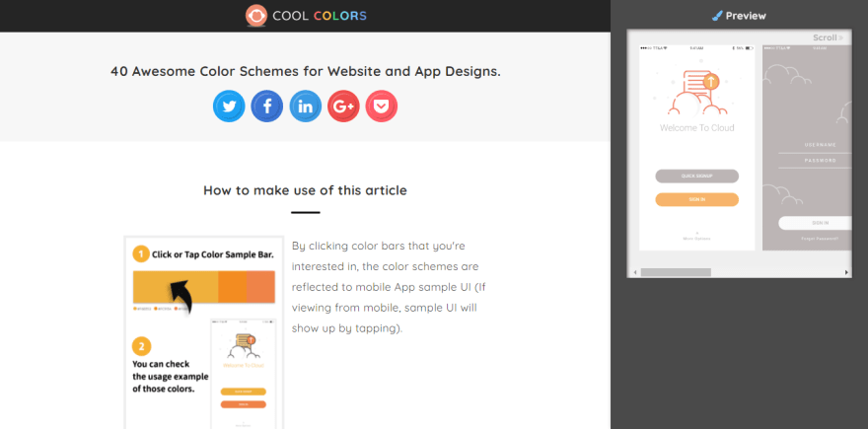Image resolution: width=868 pixels, height=429 pixels.
Task: Click the horizontal scrollbar thumb in the preview
Action: click(676, 272)
